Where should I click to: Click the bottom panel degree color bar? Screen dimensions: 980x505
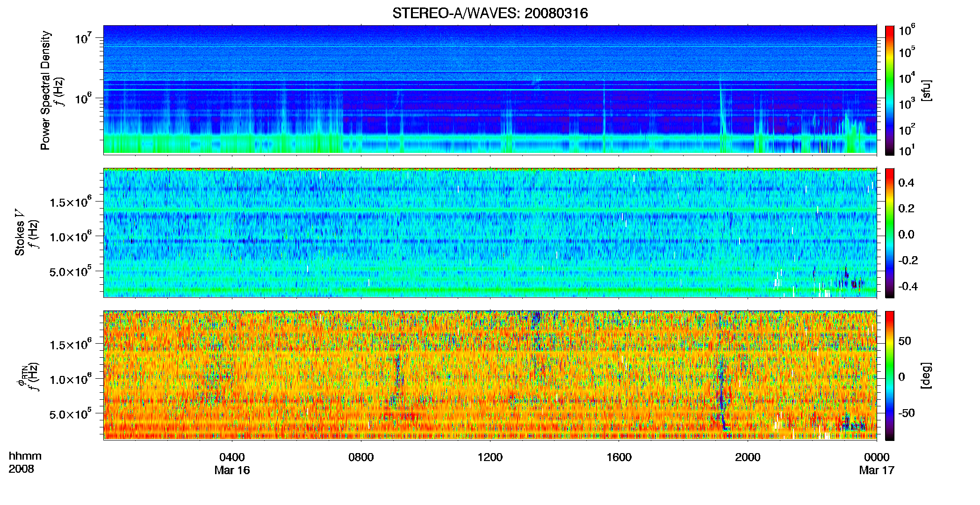tap(890, 375)
